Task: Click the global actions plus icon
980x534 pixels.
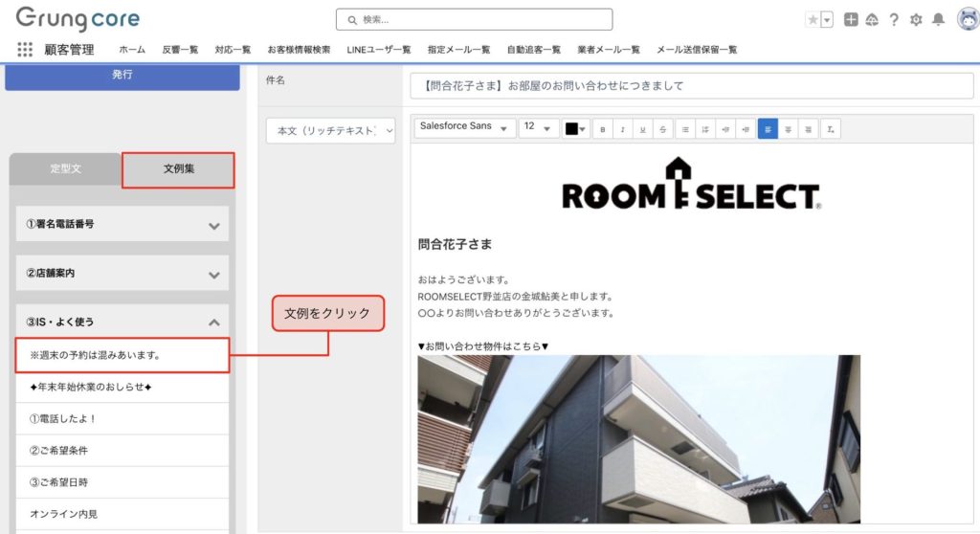Action: pyautogui.click(x=851, y=19)
